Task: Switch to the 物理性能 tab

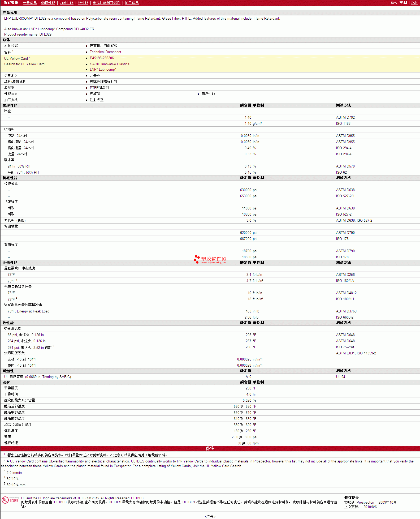Action: tap(48, 3)
